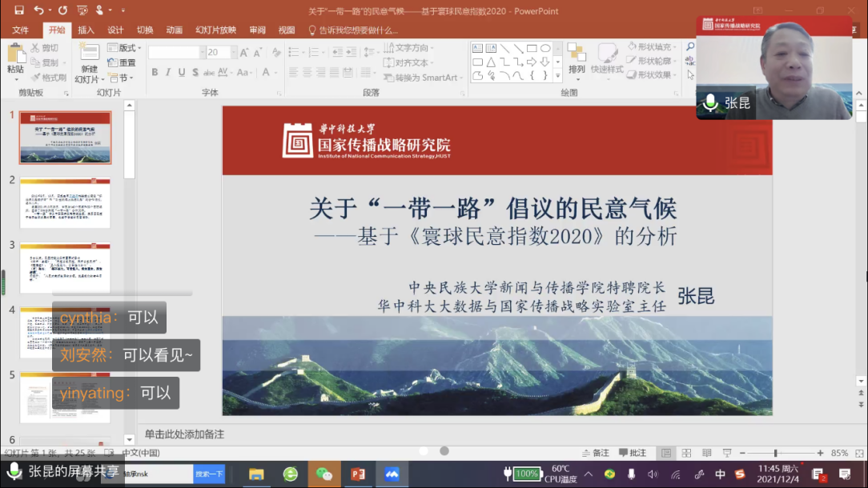
Task: Apply text shadow effect
Action: 195,72
